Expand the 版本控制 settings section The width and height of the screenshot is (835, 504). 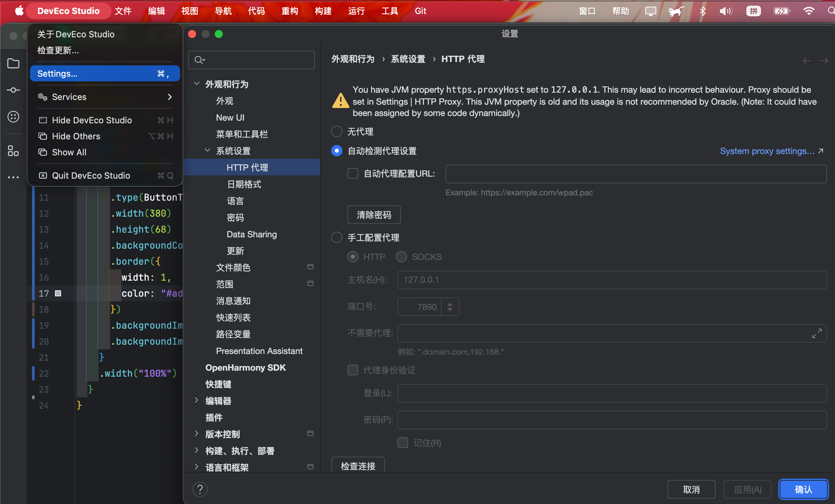pos(196,434)
